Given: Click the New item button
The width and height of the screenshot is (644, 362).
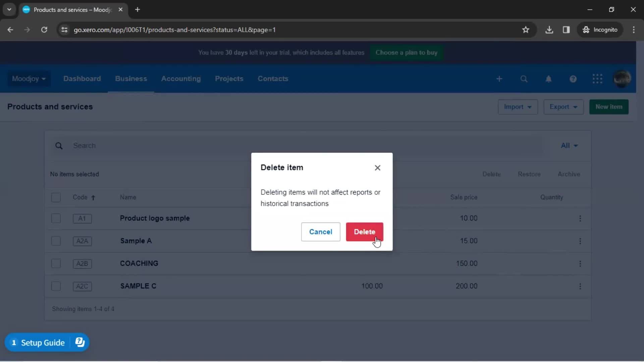Looking at the screenshot, I should [x=609, y=107].
